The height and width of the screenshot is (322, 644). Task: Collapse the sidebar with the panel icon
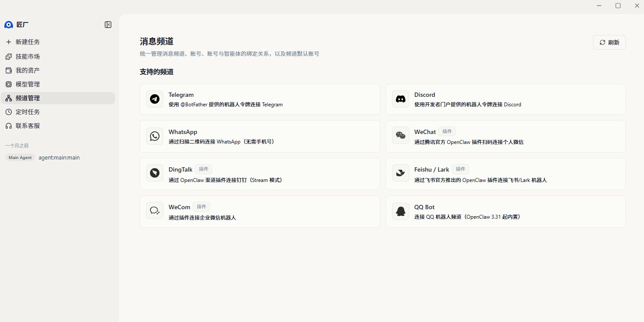108,25
